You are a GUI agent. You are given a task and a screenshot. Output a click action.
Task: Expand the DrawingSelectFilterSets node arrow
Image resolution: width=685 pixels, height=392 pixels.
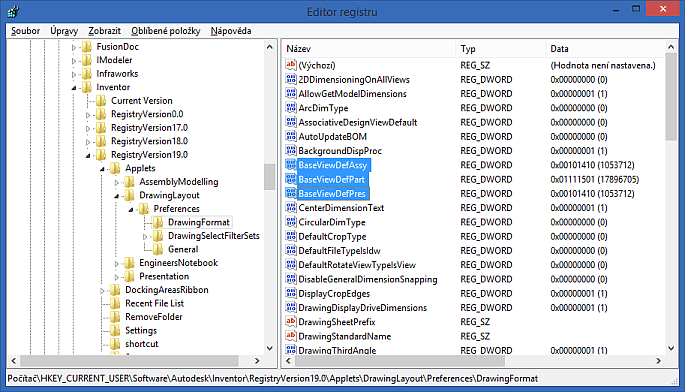tap(145, 237)
